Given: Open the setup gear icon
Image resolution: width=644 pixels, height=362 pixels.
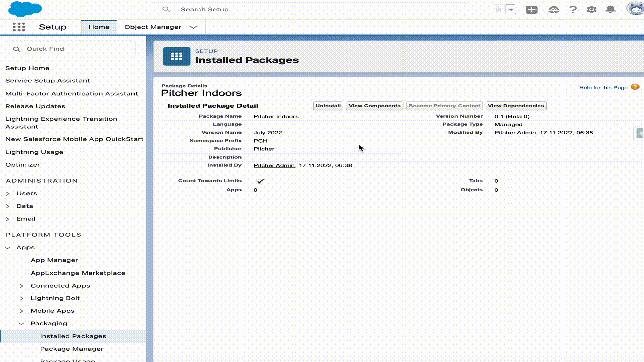Looking at the screenshot, I should (x=591, y=10).
